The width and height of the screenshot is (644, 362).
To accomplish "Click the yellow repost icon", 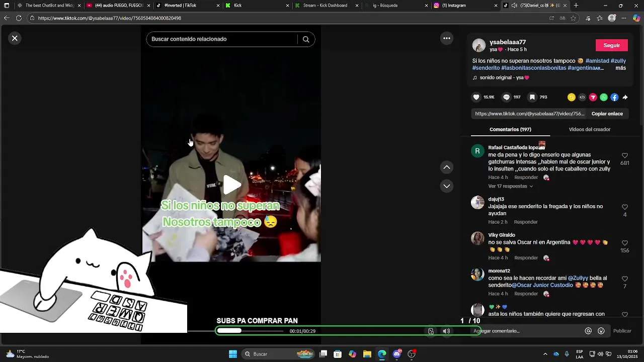I will pos(572,97).
